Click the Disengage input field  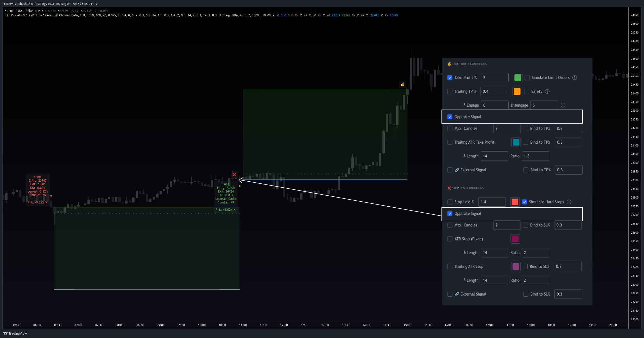tap(544, 105)
